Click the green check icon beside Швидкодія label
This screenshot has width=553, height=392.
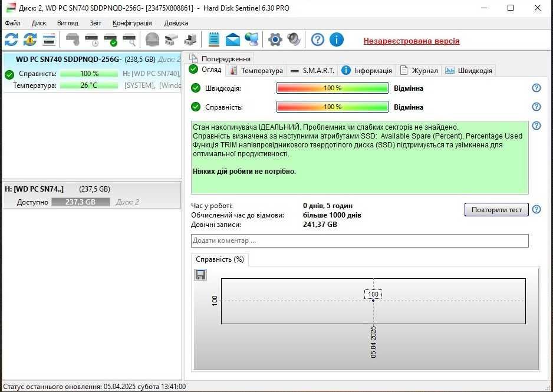click(x=196, y=88)
